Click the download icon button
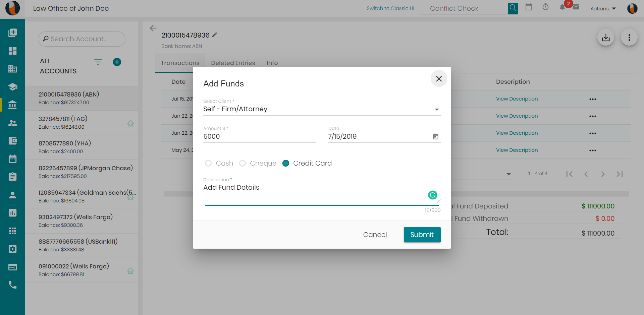The width and height of the screenshot is (644, 315). point(606,38)
